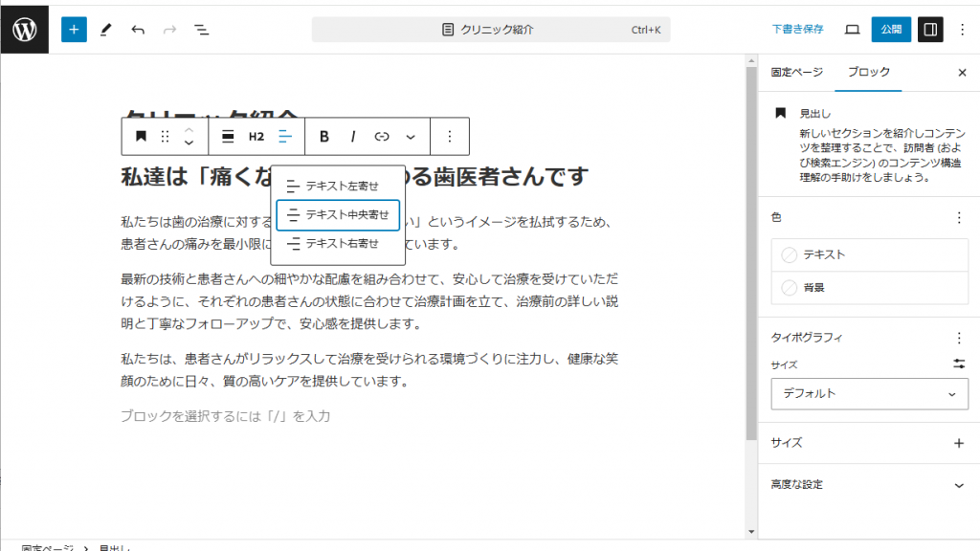Viewport: 980px width, 551px height.
Task: Expand more rich text options chevron
Action: (411, 137)
